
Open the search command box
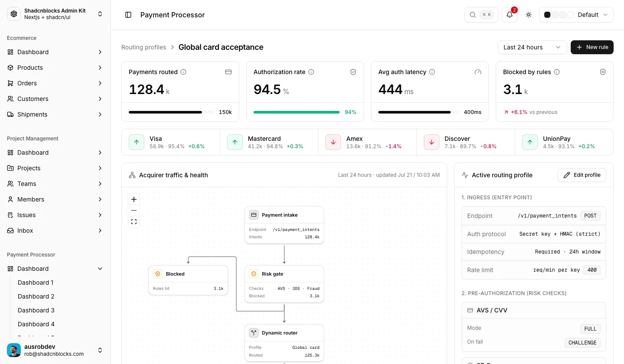pos(481,15)
